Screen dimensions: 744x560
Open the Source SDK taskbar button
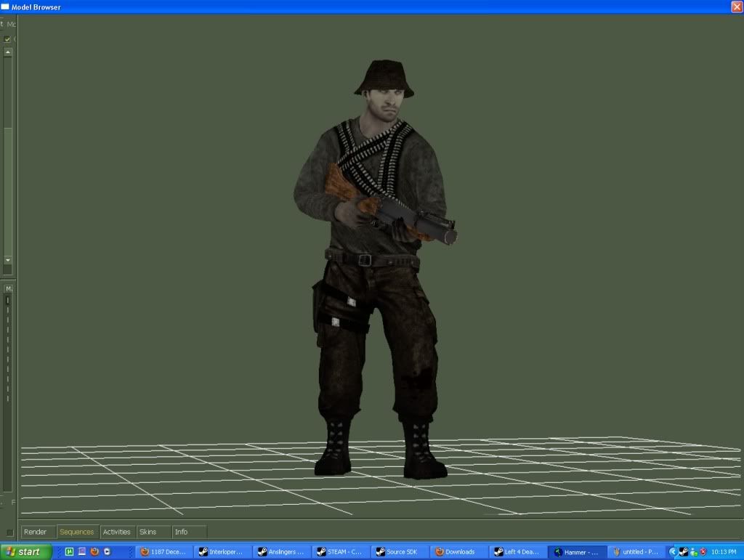pyautogui.click(x=400, y=552)
